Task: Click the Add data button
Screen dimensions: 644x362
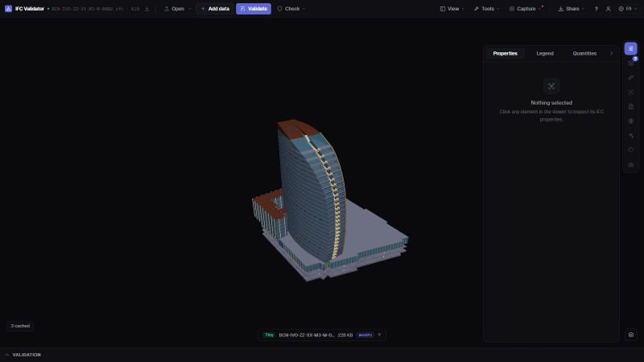Action: (215, 9)
